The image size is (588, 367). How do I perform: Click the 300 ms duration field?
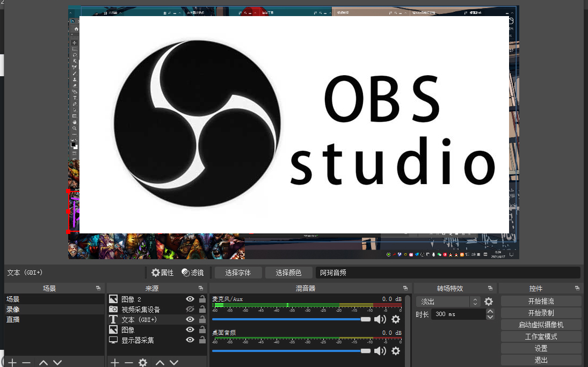[458, 314]
